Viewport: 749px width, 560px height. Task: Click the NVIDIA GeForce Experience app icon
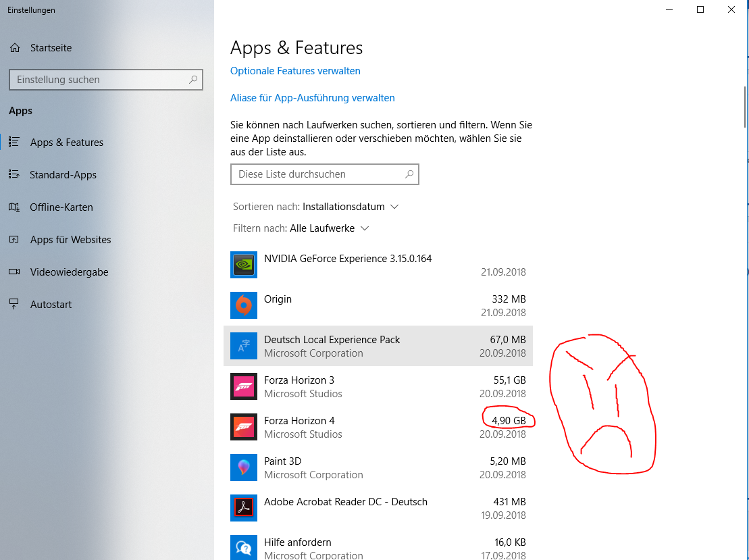[x=244, y=265]
